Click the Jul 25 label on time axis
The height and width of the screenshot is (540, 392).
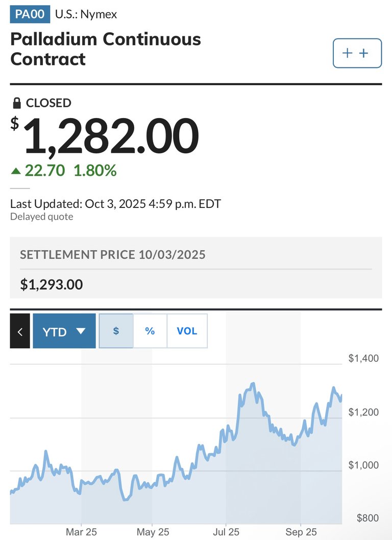[x=227, y=532]
